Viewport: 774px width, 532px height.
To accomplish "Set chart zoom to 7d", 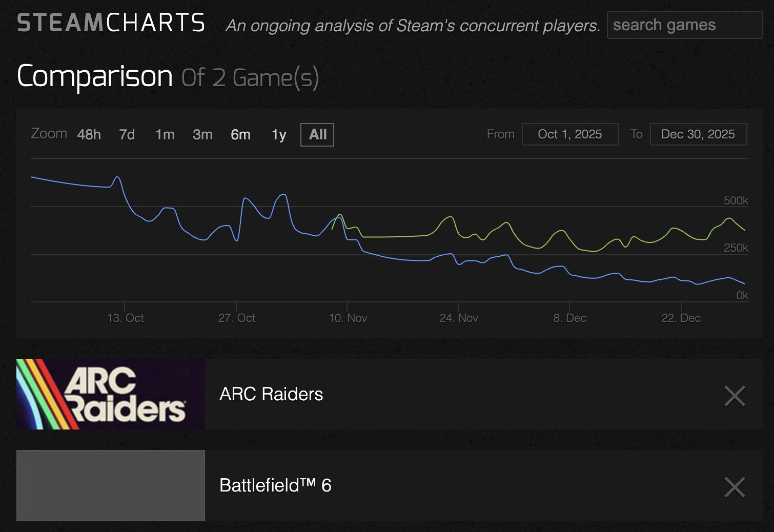I will 127,134.
